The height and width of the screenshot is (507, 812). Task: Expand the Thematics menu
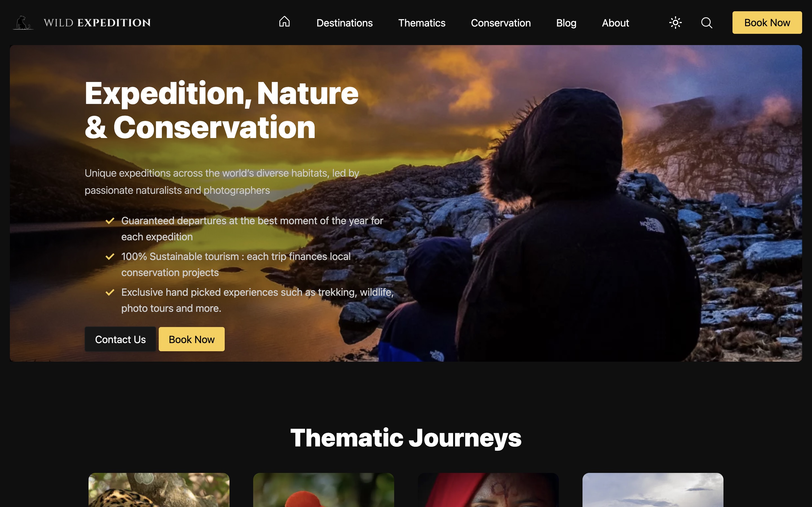(x=422, y=23)
